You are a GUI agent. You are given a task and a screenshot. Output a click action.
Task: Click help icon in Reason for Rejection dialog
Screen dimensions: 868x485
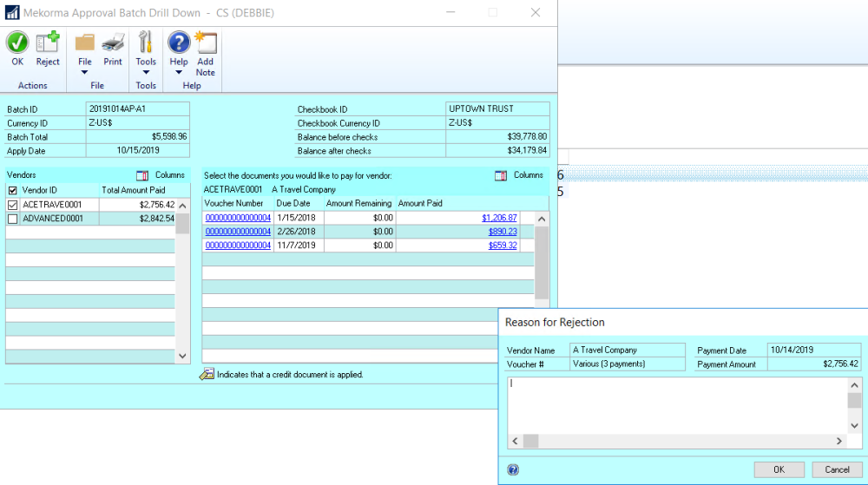point(513,469)
